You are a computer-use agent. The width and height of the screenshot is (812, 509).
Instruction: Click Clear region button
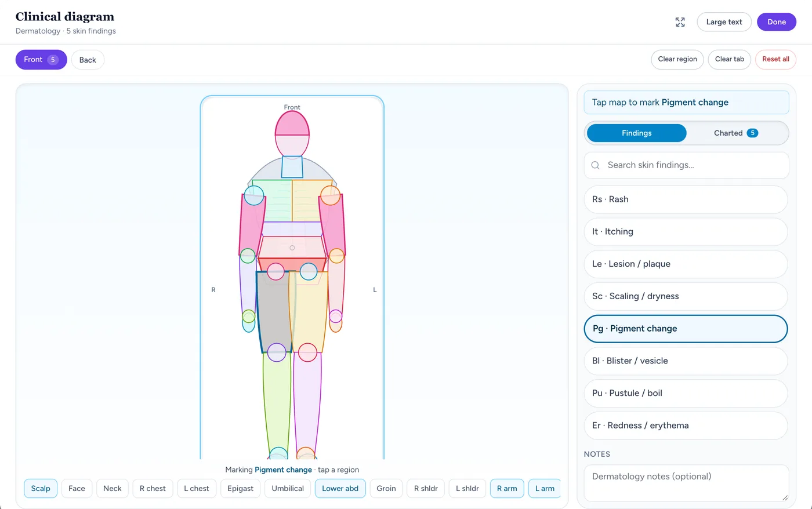[x=677, y=59]
